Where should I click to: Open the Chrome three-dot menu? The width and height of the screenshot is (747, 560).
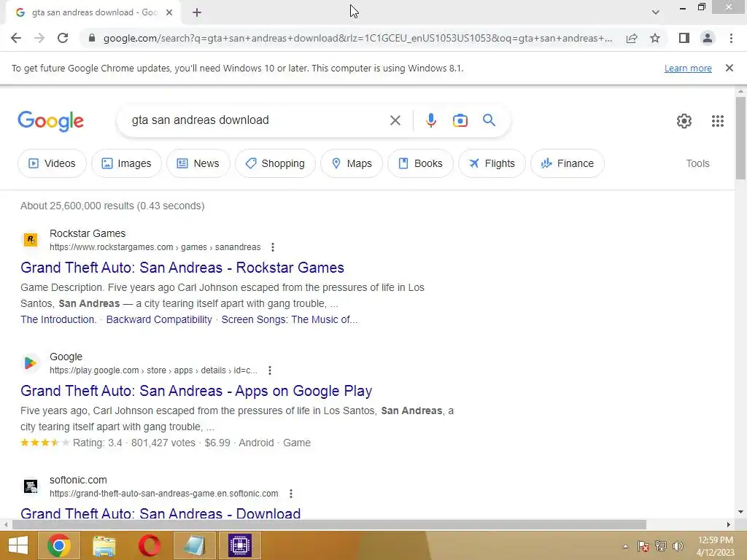(x=731, y=38)
